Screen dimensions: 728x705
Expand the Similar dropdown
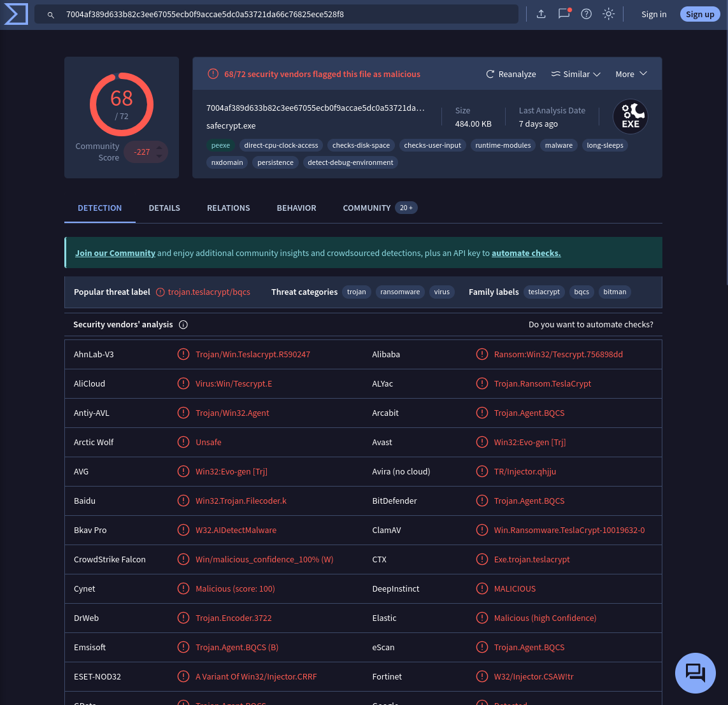coord(576,75)
